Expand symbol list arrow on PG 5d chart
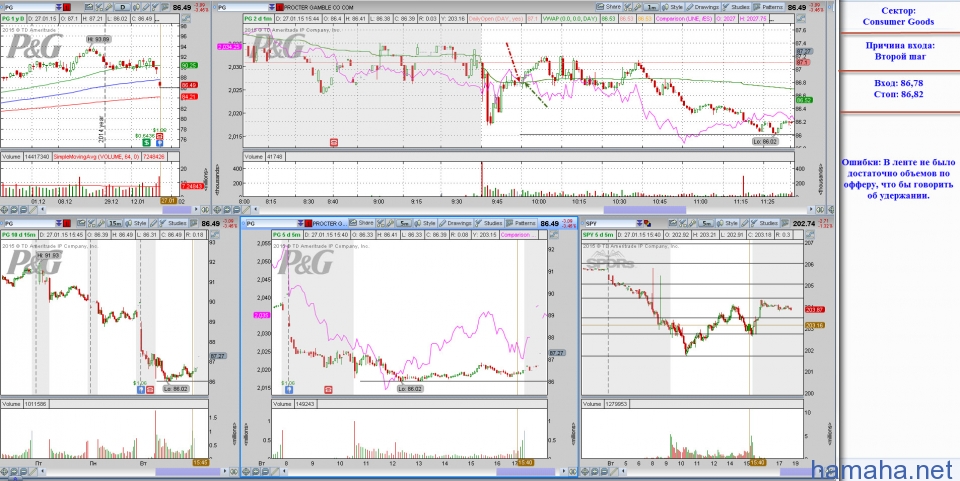 coord(300,223)
